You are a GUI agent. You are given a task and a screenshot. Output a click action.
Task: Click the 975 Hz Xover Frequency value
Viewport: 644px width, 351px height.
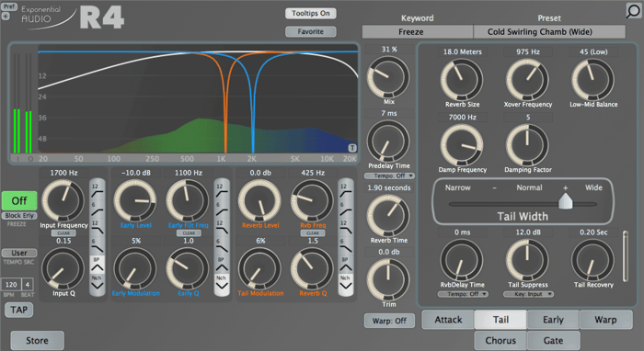click(528, 52)
